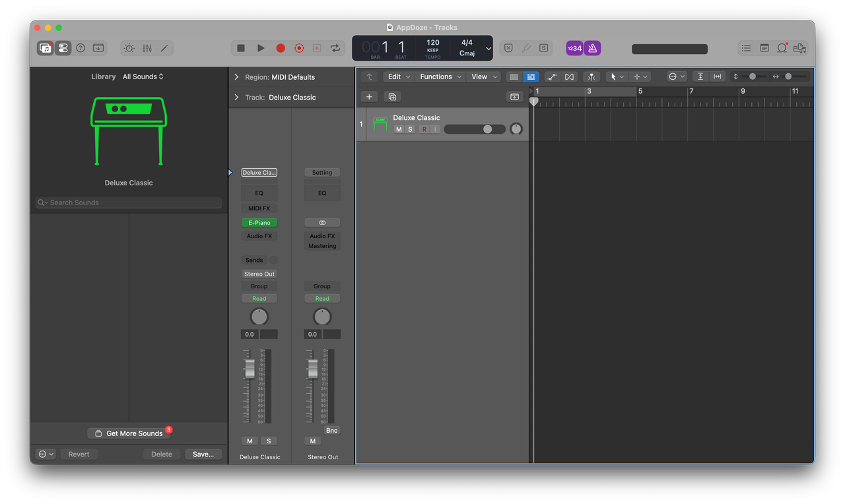Open the List Editors button

[746, 48]
